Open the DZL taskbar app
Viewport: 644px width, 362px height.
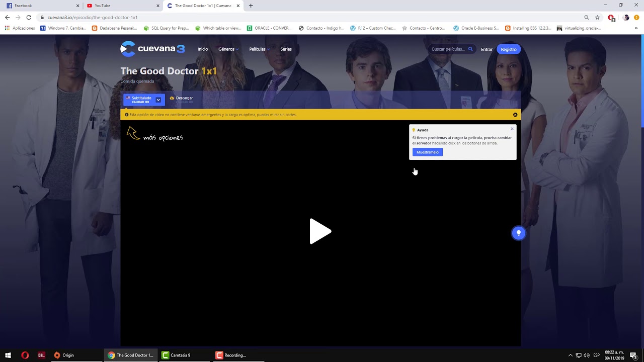click(41, 355)
